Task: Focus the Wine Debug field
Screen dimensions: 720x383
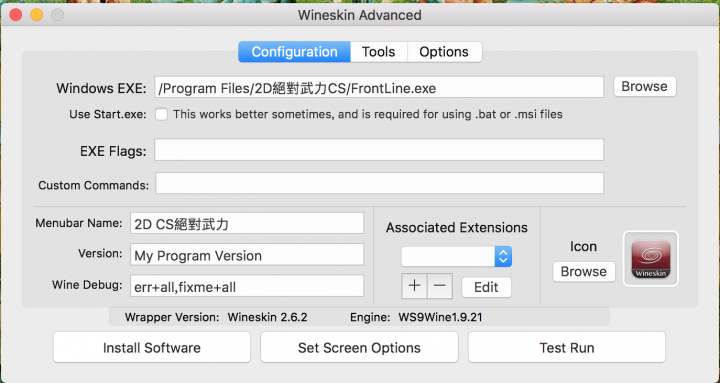Action: [x=247, y=286]
